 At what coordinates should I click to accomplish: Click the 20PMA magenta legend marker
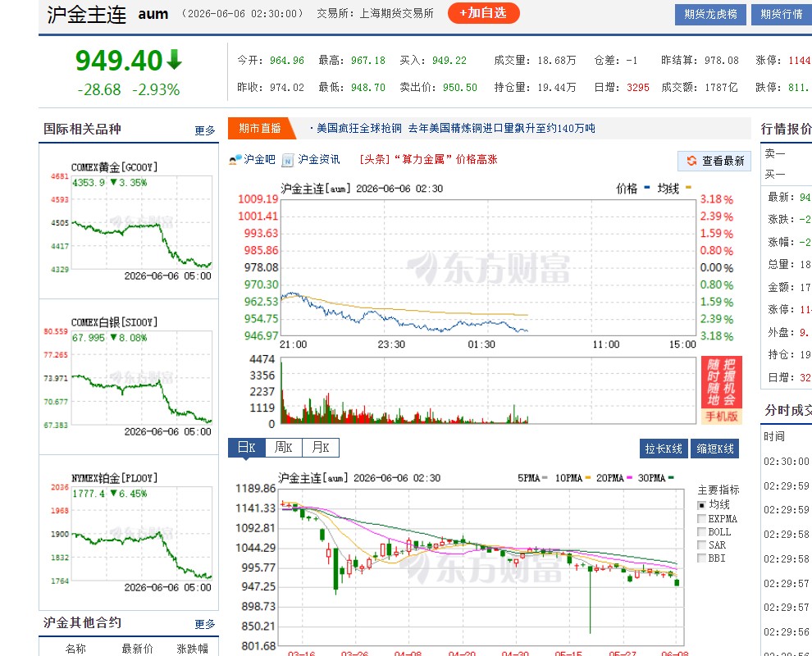pos(629,478)
